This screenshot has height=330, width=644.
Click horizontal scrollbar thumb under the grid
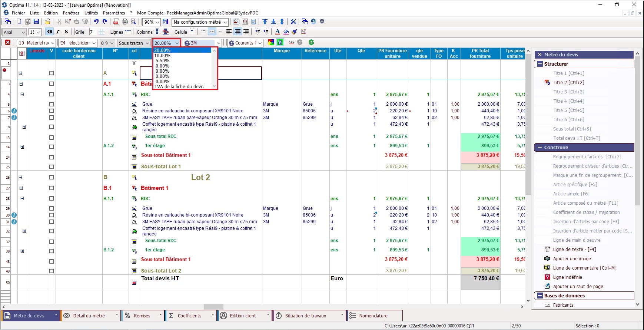pyautogui.click(x=213, y=307)
